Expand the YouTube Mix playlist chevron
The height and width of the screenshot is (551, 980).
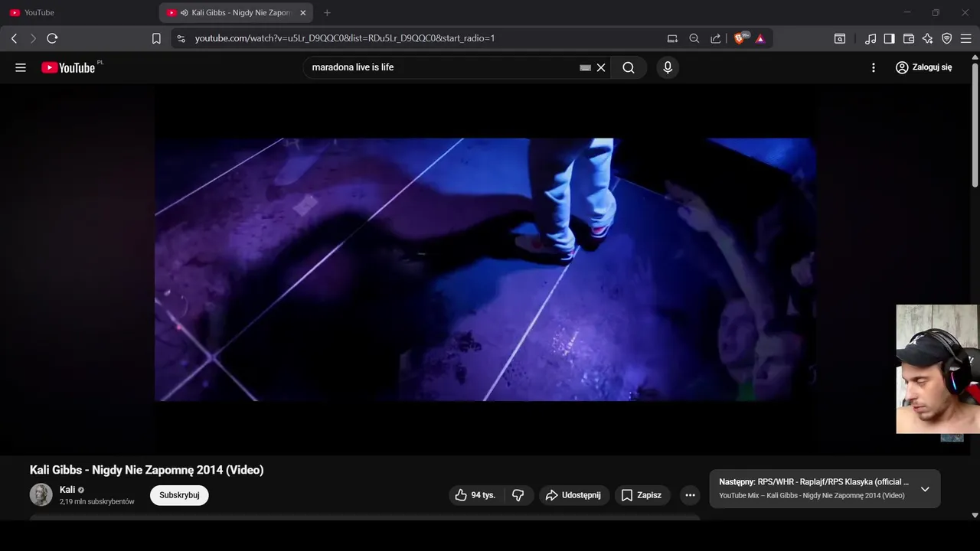point(925,489)
